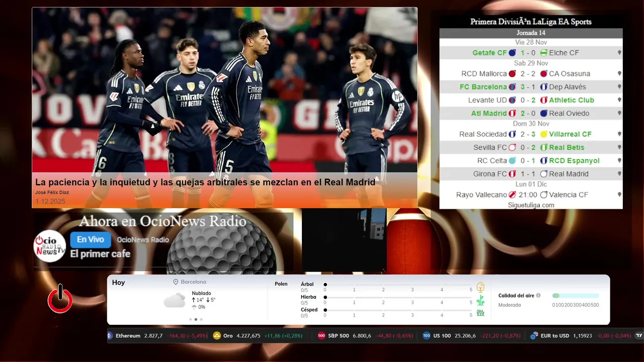
Task: Select the first weather carousel dot
Action: point(190,319)
